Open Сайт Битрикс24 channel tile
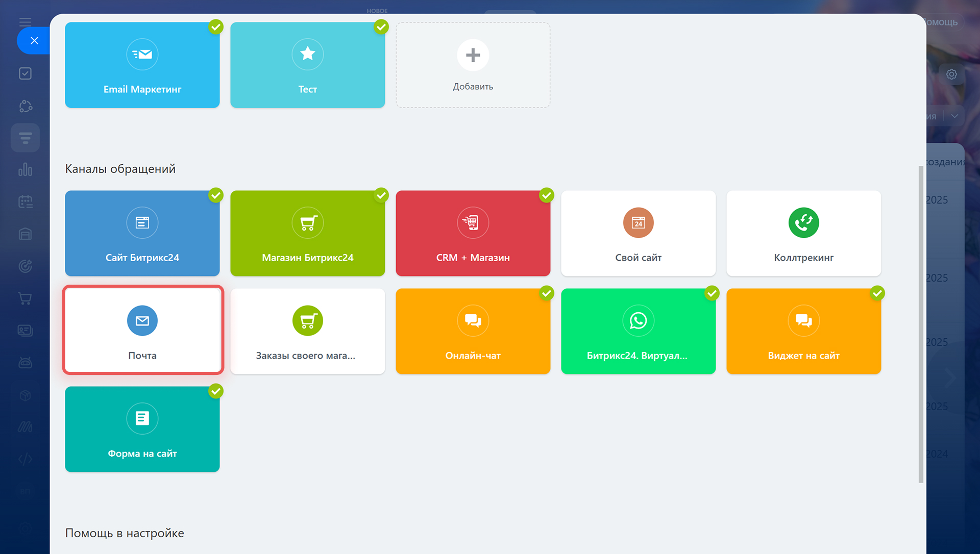Screen dimensions: 980x554 tap(142, 234)
